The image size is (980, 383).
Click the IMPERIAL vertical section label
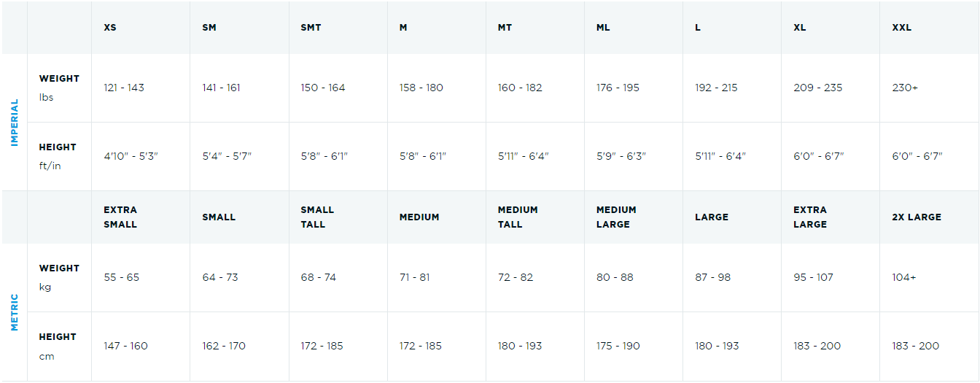(15, 123)
